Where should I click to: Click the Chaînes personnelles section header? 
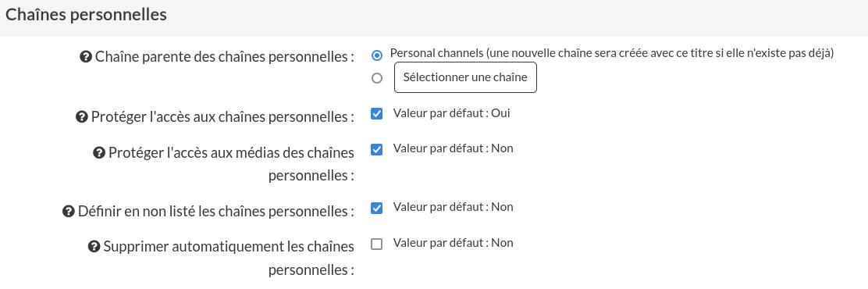[86, 15]
